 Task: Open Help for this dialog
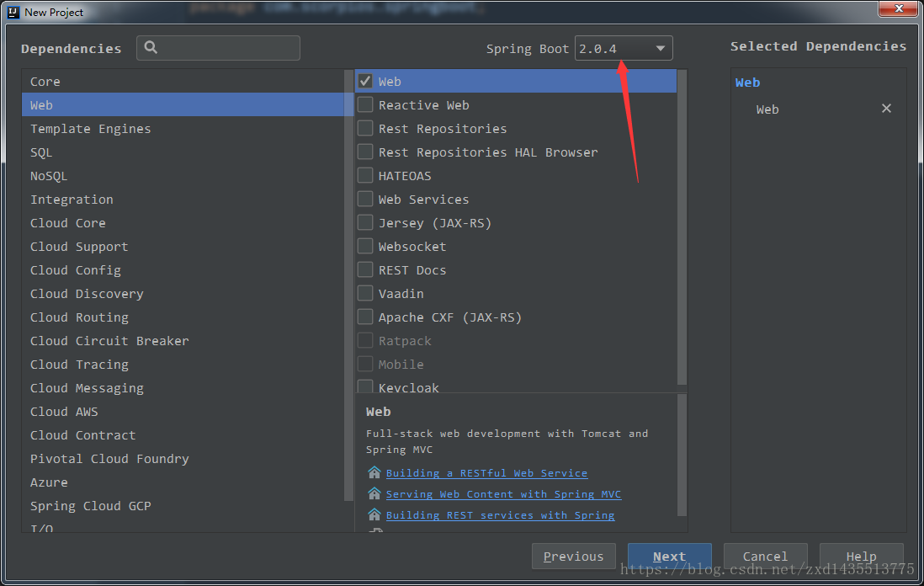[861, 556]
